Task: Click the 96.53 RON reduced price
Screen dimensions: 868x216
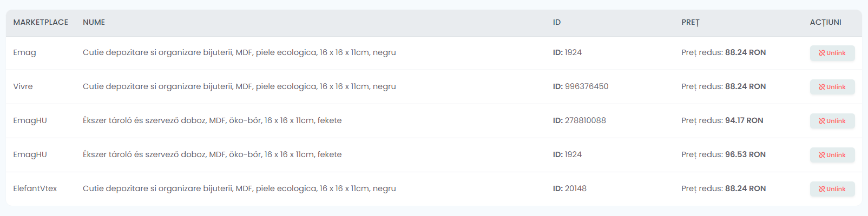Action: [745, 154]
